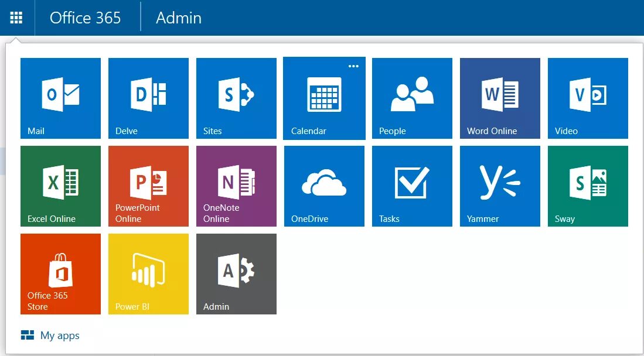
Task: Open the Admin tile
Action: pos(236,274)
